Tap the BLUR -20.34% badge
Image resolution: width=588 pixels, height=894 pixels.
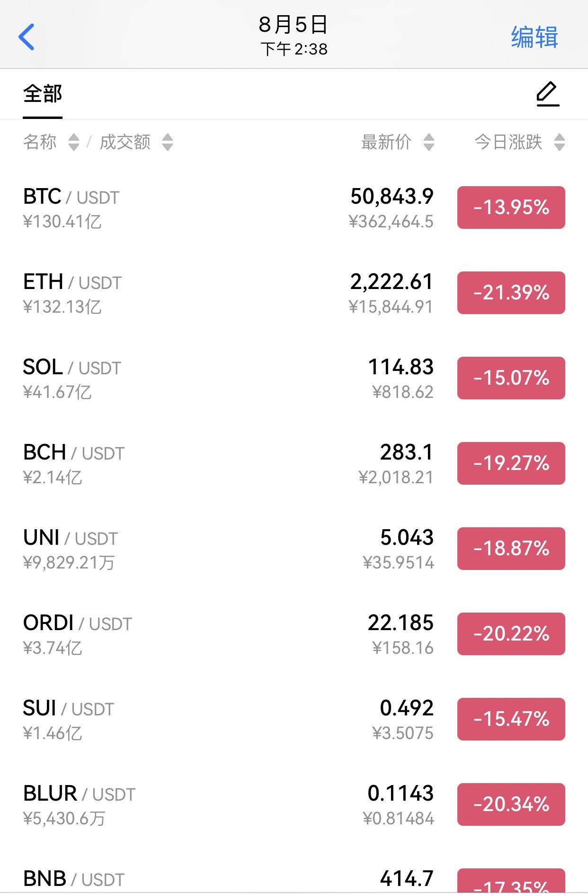511,804
